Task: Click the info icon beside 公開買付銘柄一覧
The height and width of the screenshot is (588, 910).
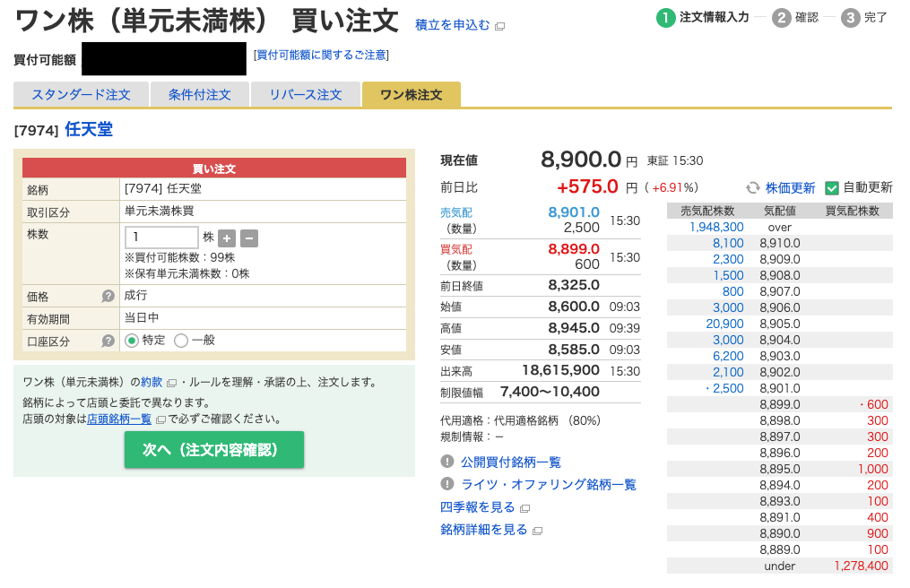Action: [446, 462]
